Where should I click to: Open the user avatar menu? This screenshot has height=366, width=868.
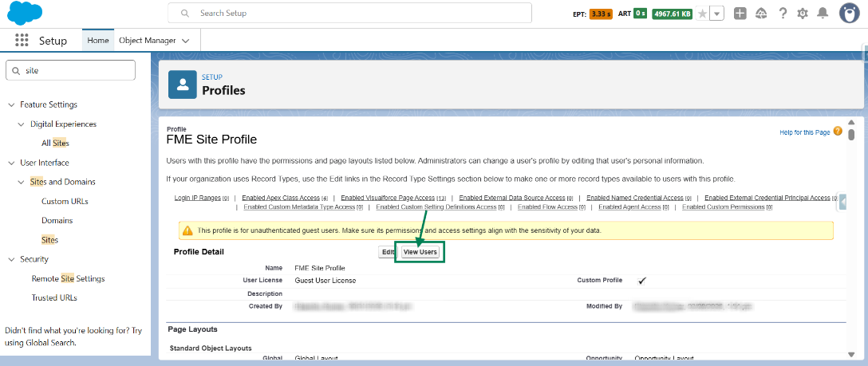pos(849,14)
